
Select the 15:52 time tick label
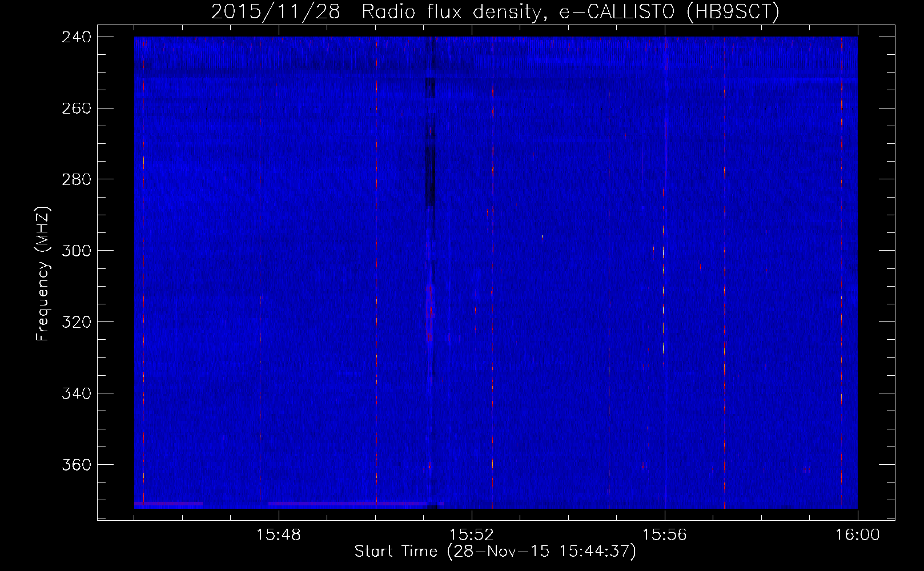(x=472, y=534)
